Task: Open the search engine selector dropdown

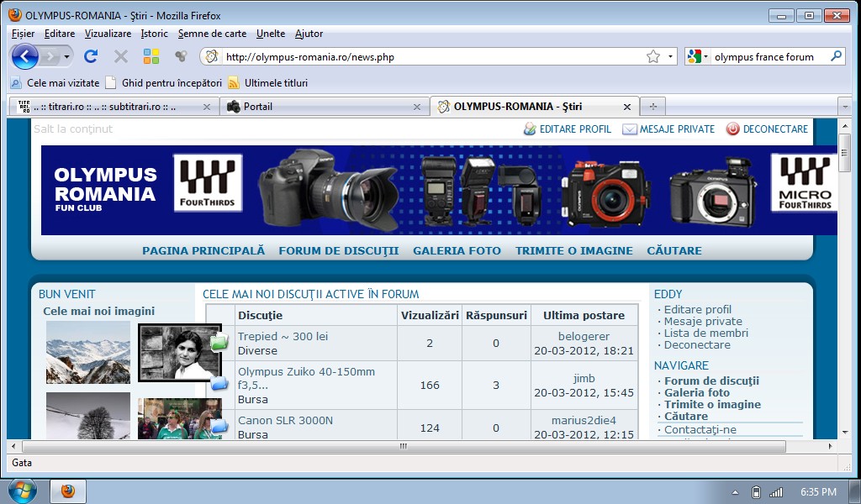Action: pyautogui.click(x=705, y=56)
